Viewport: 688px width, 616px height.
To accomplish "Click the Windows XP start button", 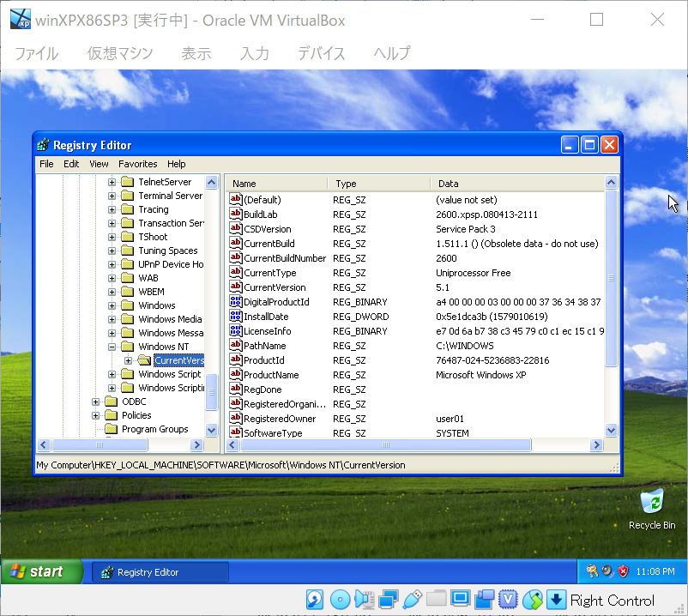I will [42, 571].
